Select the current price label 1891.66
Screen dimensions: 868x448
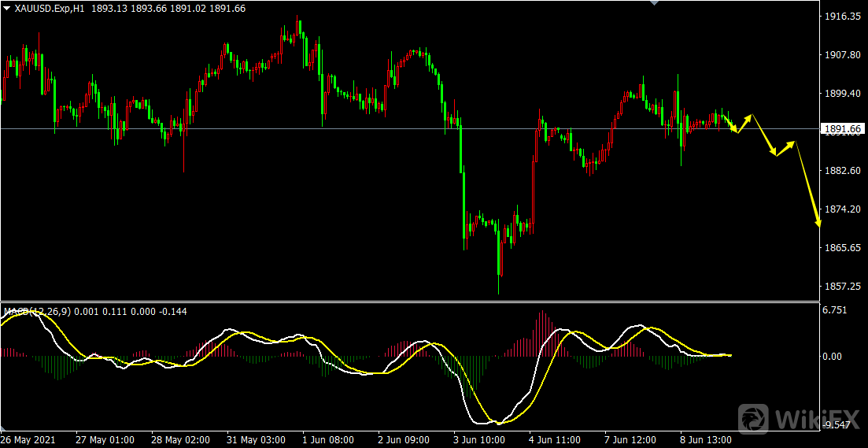[x=841, y=128]
